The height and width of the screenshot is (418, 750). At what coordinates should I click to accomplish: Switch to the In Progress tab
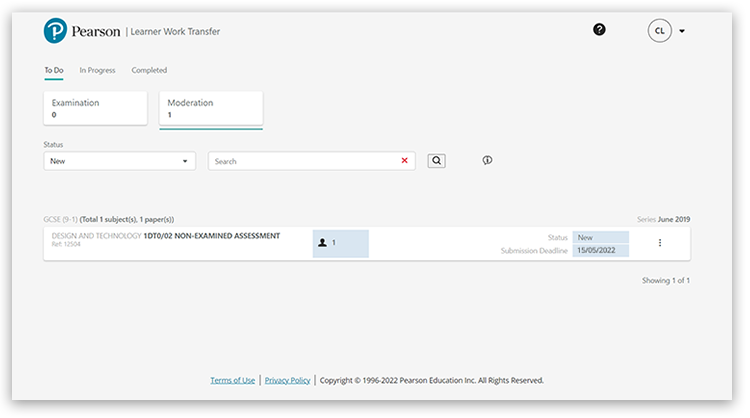(x=97, y=70)
